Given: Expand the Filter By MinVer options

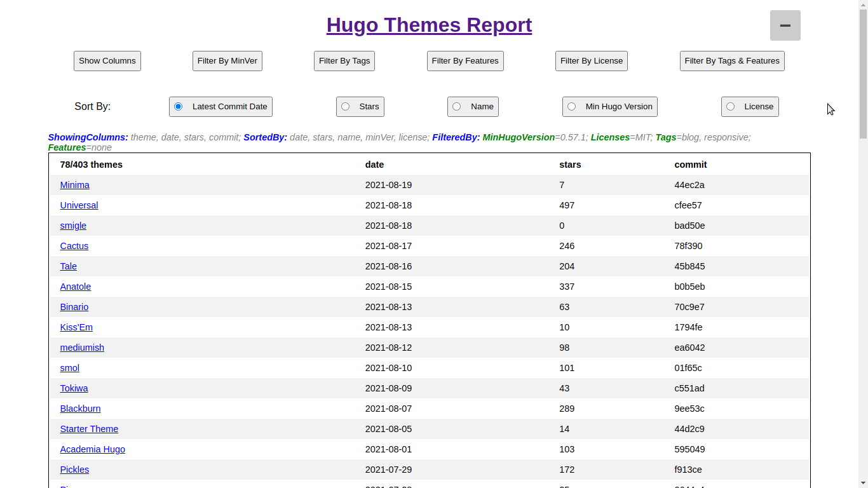Looking at the screenshot, I should [227, 61].
